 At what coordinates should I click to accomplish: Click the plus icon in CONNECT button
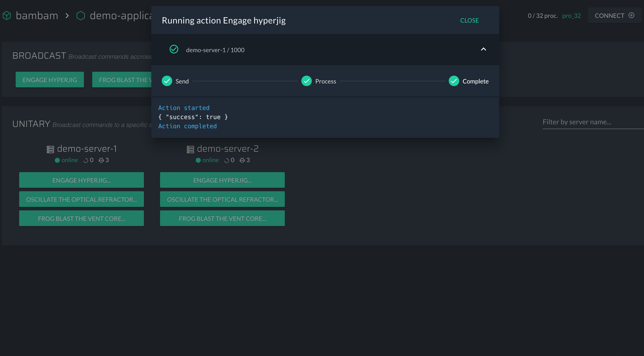tap(631, 15)
